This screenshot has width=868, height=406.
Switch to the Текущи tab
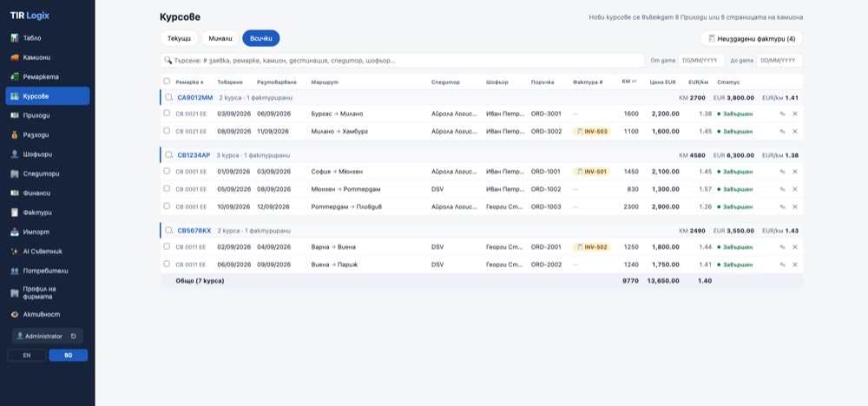pos(179,38)
